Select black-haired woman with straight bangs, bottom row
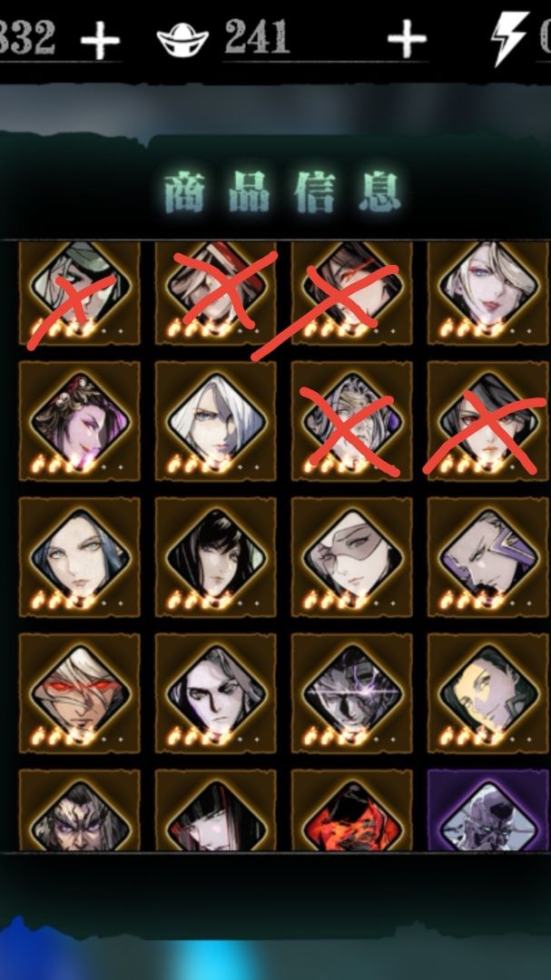Screen dimensions: 551x980 point(216,810)
